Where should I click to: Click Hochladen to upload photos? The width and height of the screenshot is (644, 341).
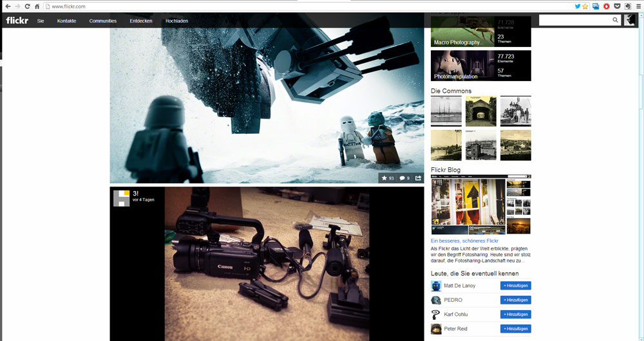(176, 21)
